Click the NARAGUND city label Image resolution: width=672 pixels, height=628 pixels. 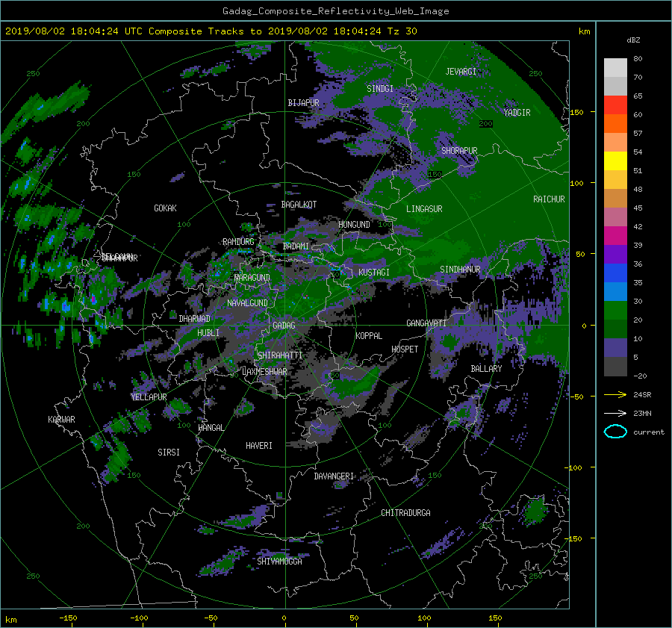(x=252, y=278)
